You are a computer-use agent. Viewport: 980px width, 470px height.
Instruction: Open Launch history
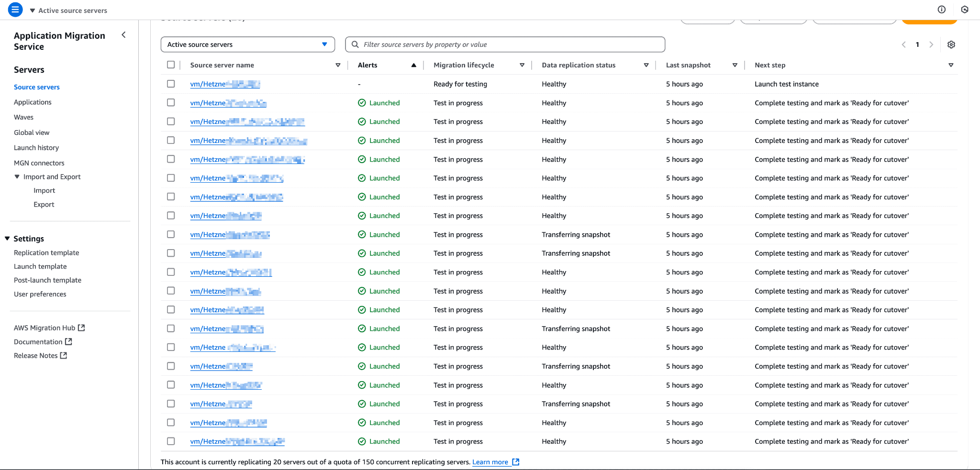pyautogui.click(x=36, y=148)
